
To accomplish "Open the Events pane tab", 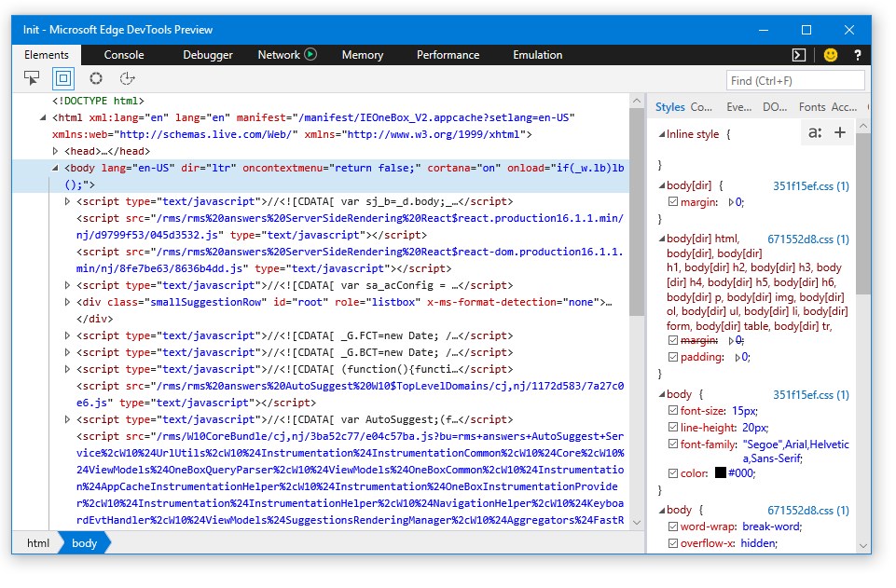I will 738,107.
